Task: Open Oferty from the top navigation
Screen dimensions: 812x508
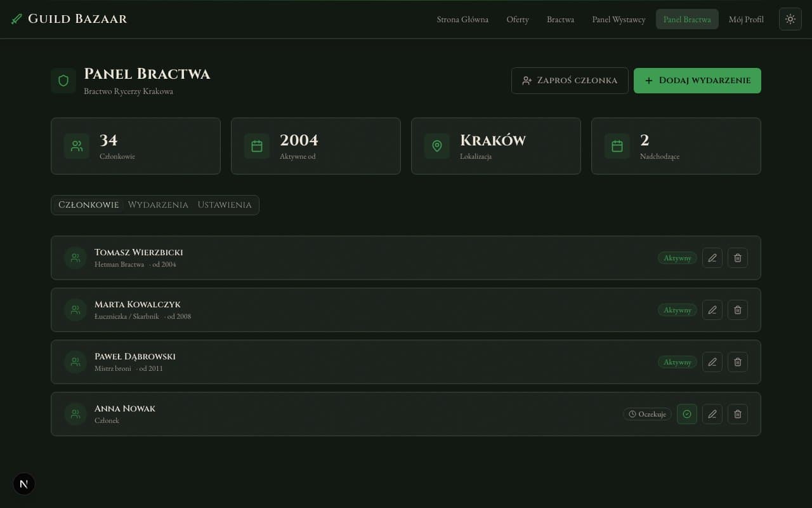Action: 518,19
